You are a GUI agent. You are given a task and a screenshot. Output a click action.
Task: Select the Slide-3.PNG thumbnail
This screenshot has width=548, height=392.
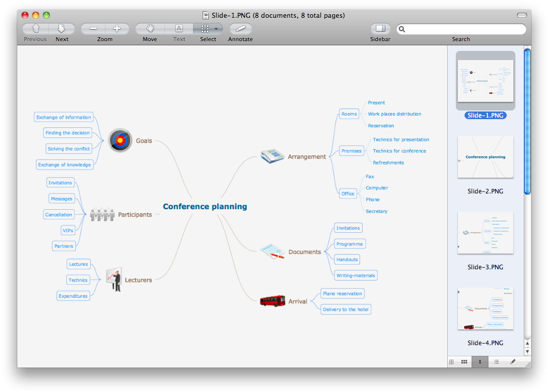tap(485, 233)
